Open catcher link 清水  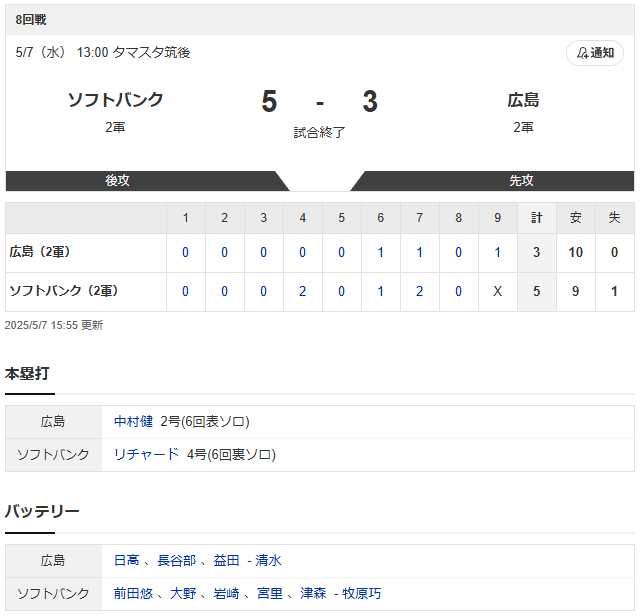[268, 560]
